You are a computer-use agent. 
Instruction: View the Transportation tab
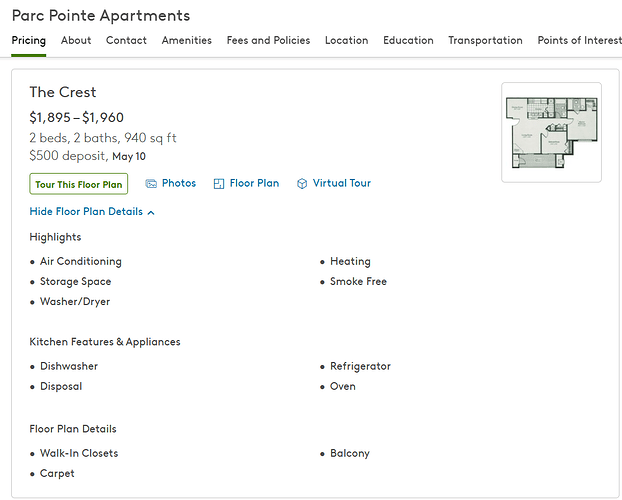click(x=485, y=41)
